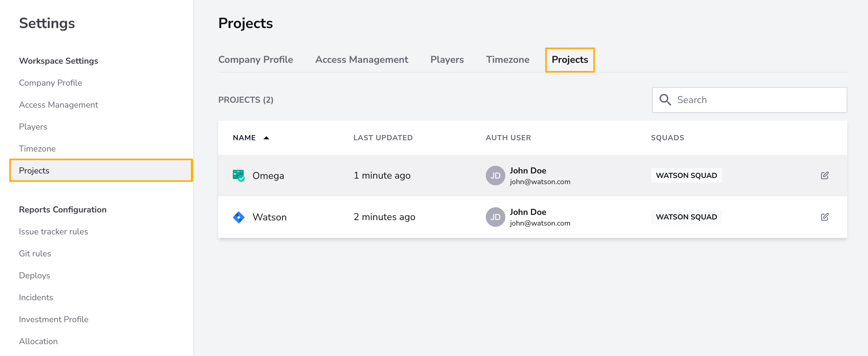Image resolution: width=868 pixels, height=356 pixels.
Task: Open the Company Profile tab
Action: coord(255,60)
